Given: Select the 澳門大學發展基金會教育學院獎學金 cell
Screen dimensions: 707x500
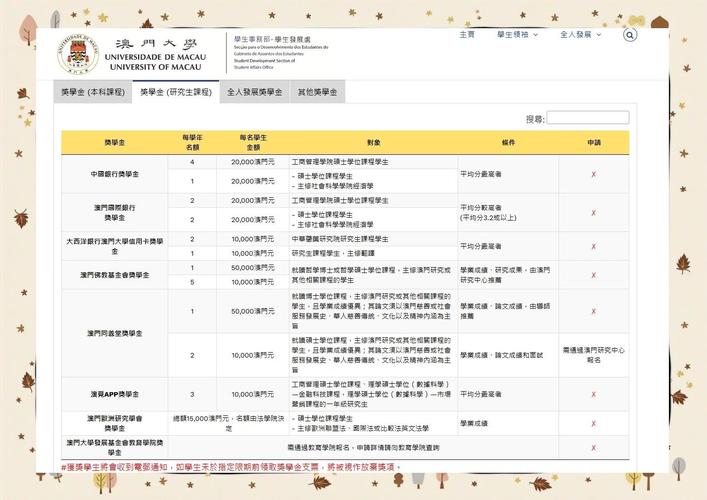Looking at the screenshot, I should point(115,448).
